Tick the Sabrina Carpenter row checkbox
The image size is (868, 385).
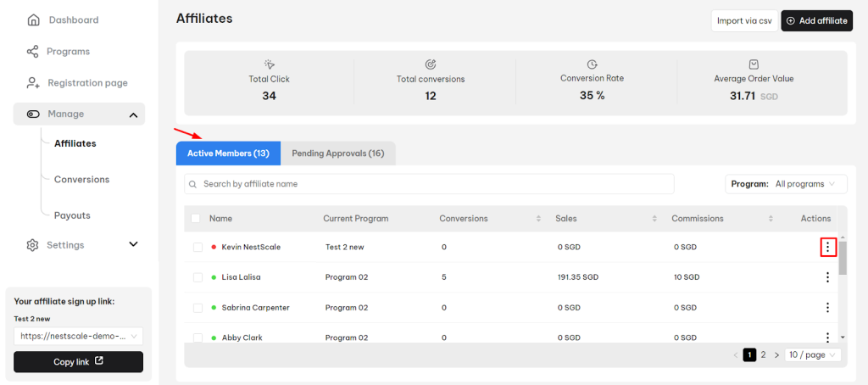(x=198, y=308)
